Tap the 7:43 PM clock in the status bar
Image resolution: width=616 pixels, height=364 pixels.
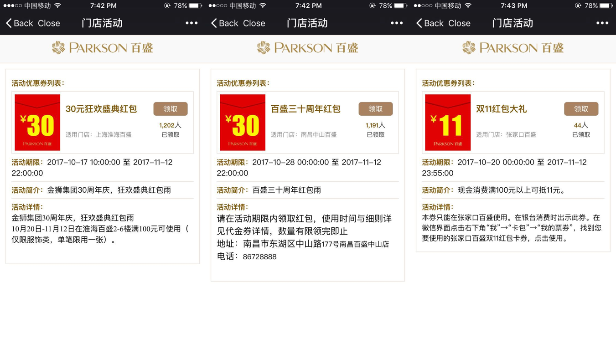click(514, 6)
